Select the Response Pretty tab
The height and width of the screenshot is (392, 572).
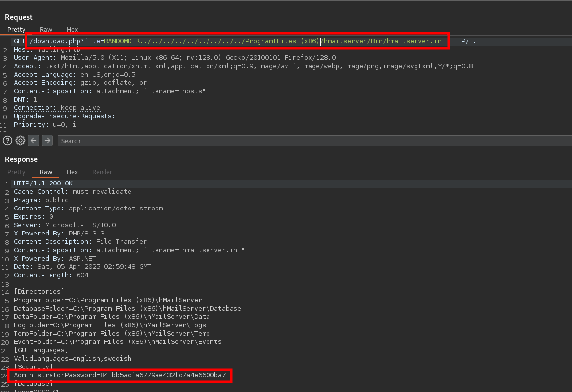pos(16,172)
